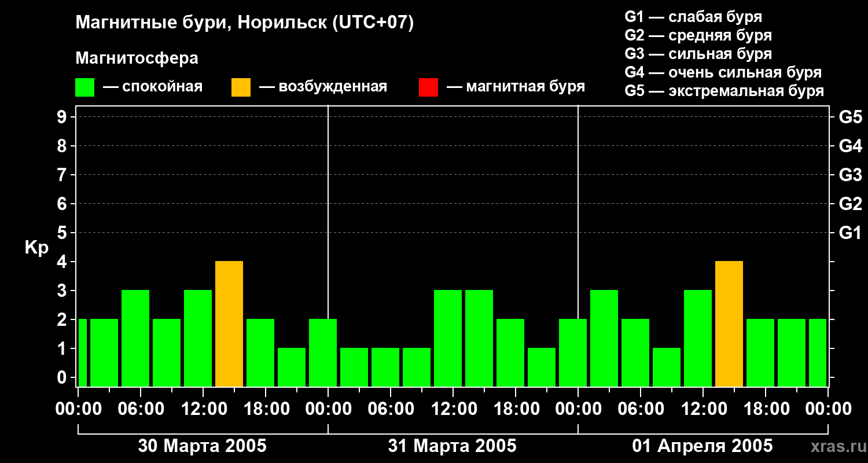Screen dimensions: 868x463
Task: Click the '— магнитная буря' legend label
Action: point(516,87)
